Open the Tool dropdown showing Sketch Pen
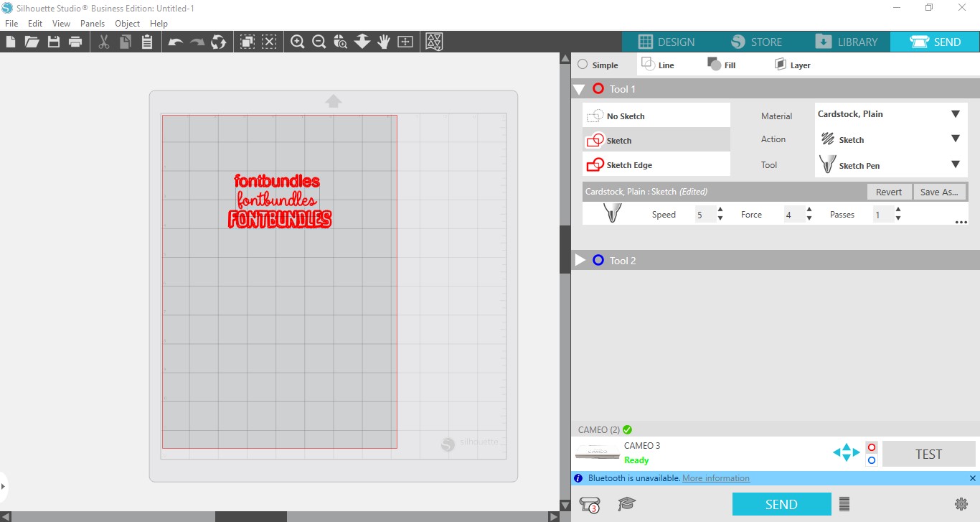This screenshot has height=522, width=980. tap(891, 165)
